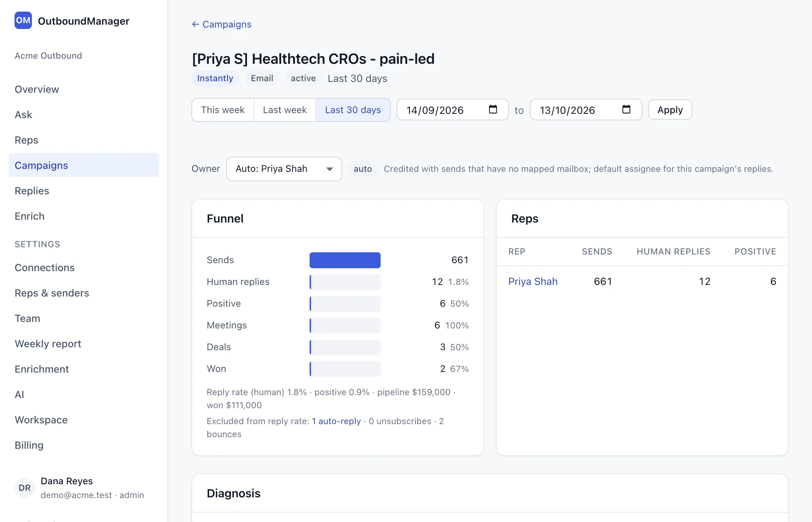Click the Email tag

click(x=262, y=78)
